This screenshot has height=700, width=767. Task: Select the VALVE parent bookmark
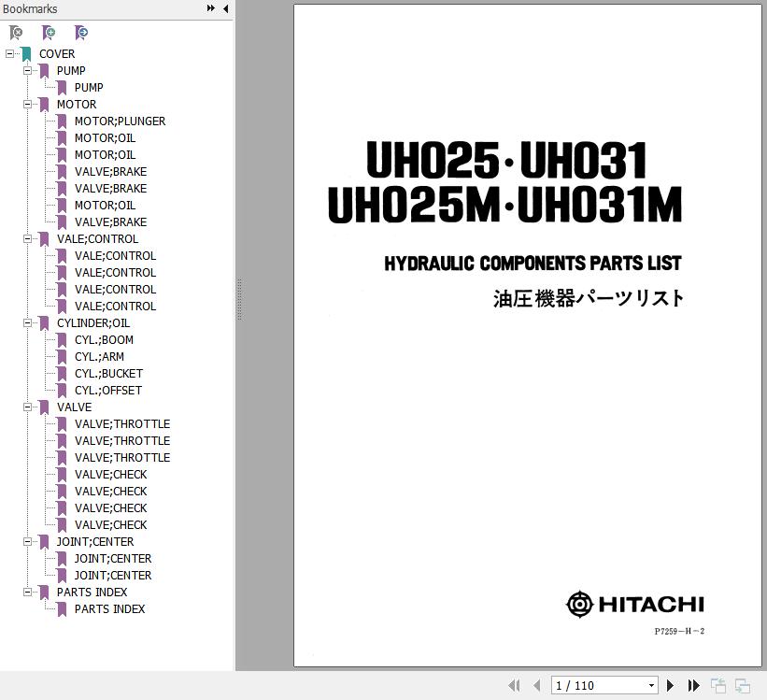coord(75,407)
